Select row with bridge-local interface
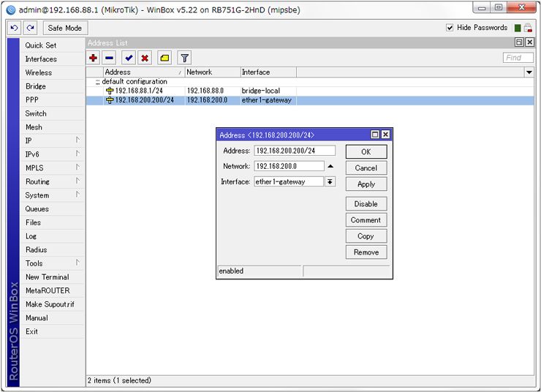 tap(310, 91)
